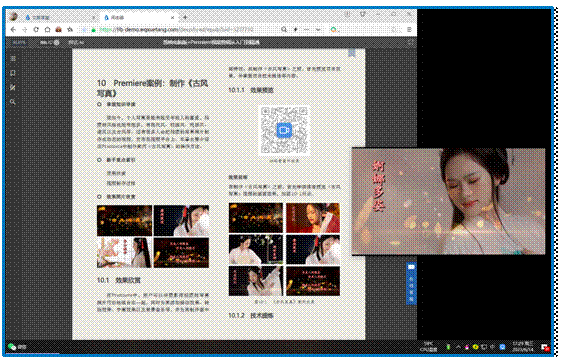Image resolution: width=564 pixels, height=363 pixels.
Task: Open the WeChat icon on the taskbar
Action: tap(12, 347)
